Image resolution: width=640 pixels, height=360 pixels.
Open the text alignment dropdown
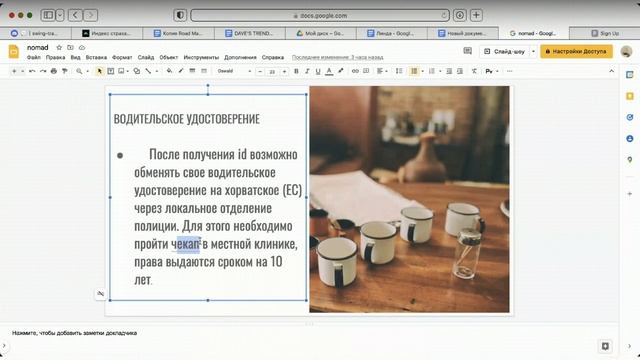click(382, 71)
